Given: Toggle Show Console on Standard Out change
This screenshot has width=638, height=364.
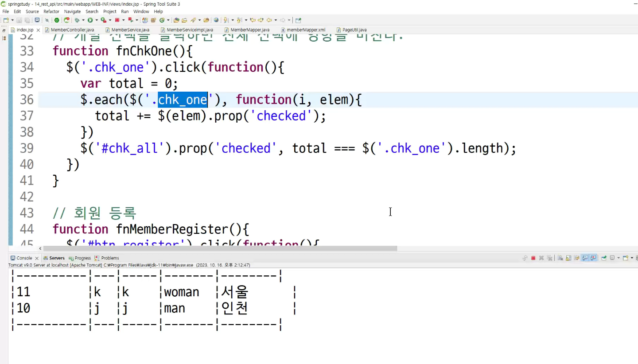Looking at the screenshot, I should coord(585,258).
